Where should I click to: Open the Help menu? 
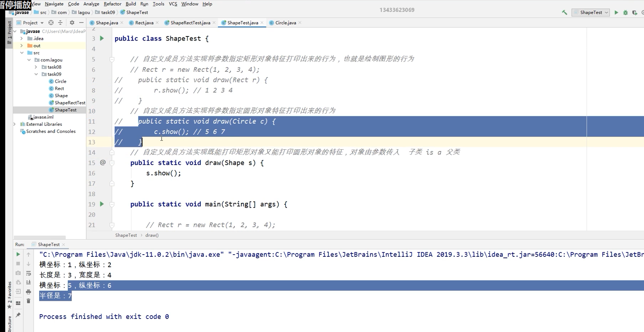click(x=207, y=4)
